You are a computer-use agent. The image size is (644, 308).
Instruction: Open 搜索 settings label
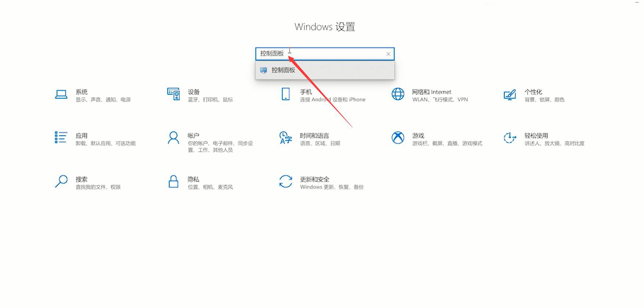[82, 179]
